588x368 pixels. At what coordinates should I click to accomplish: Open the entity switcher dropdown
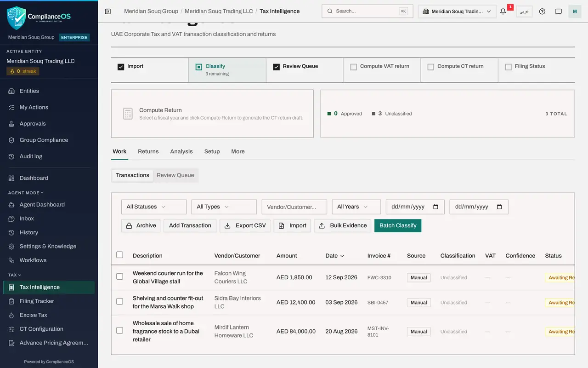pyautogui.click(x=457, y=11)
